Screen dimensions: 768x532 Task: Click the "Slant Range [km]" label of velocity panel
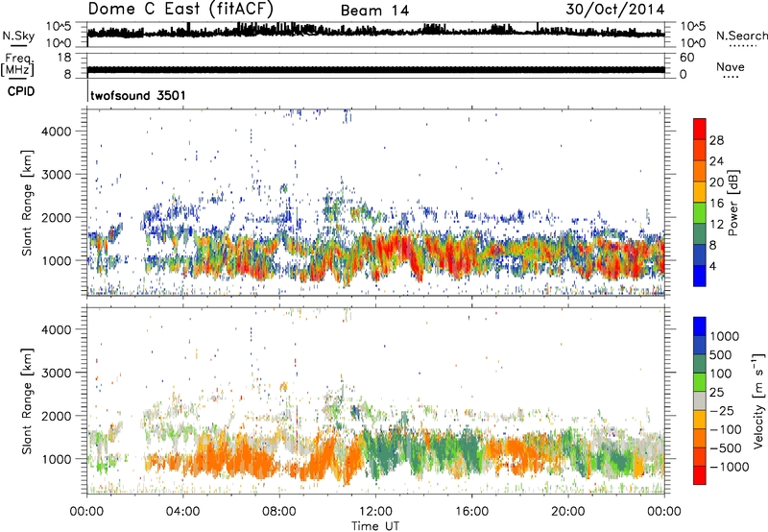pos(27,401)
